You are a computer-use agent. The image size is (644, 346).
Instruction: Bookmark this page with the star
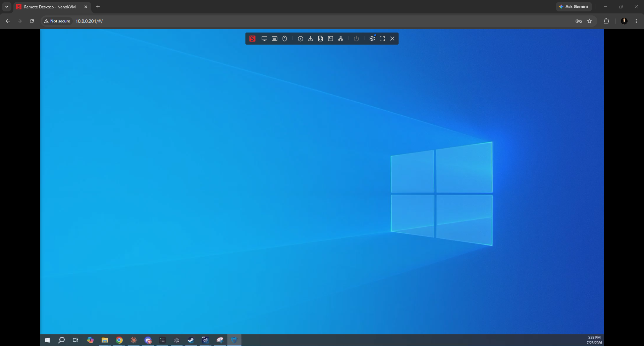[589, 21]
